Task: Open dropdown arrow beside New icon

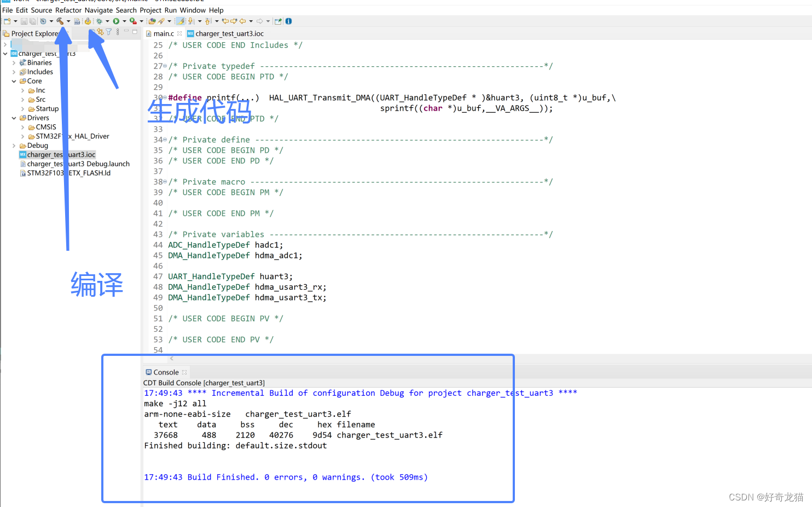Action: pyautogui.click(x=15, y=21)
